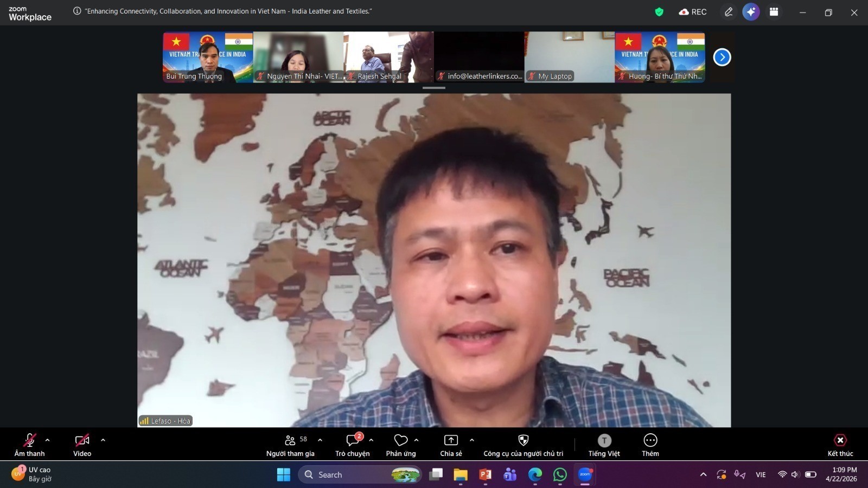Turn on camera with Video button
Screen dimensions: 868x488
pos(82,441)
